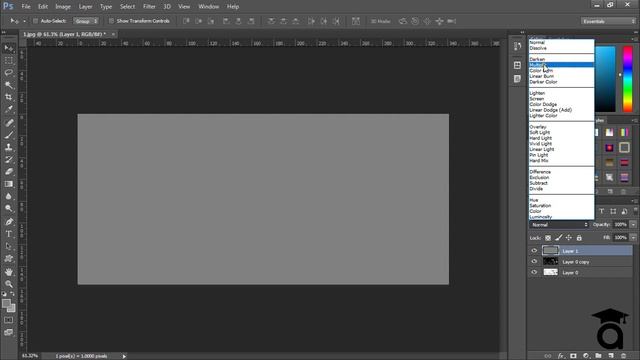Open the Filter menu
The image size is (640, 360).
point(149,7)
